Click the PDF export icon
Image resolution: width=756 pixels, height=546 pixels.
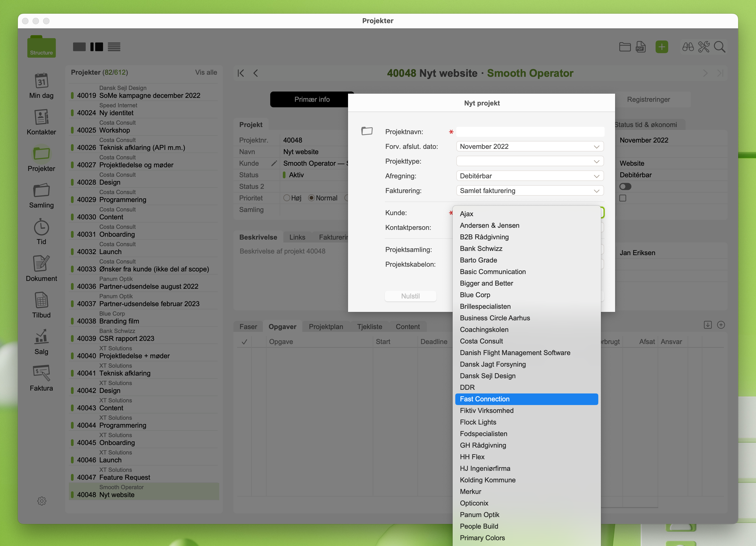pyautogui.click(x=640, y=47)
